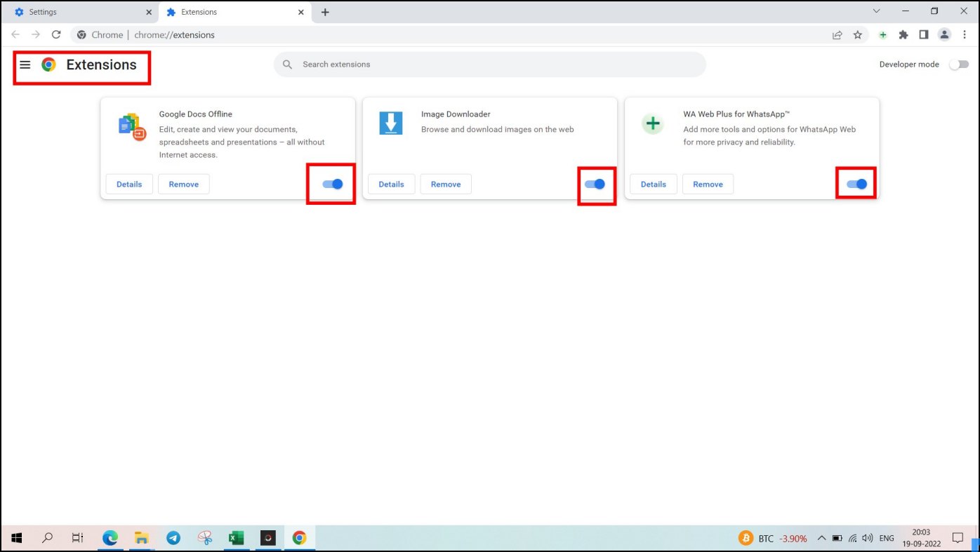The height and width of the screenshot is (552, 980).
Task: Open Telegram from the taskbar
Action: pyautogui.click(x=173, y=538)
